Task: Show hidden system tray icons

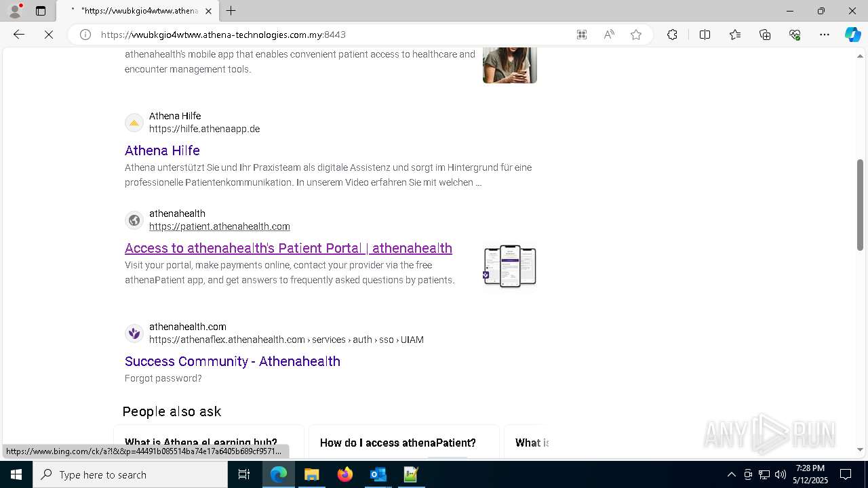Action: click(731, 474)
